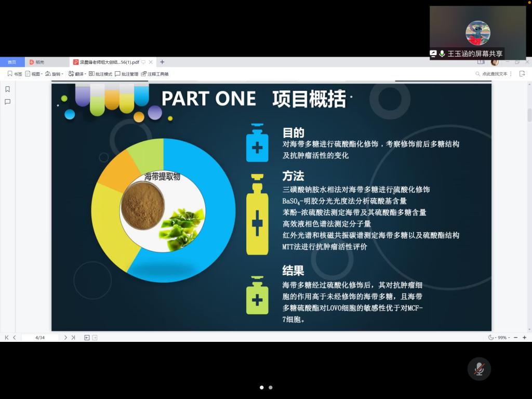
Task: Switch to the 首页 home tab
Action: (12, 62)
